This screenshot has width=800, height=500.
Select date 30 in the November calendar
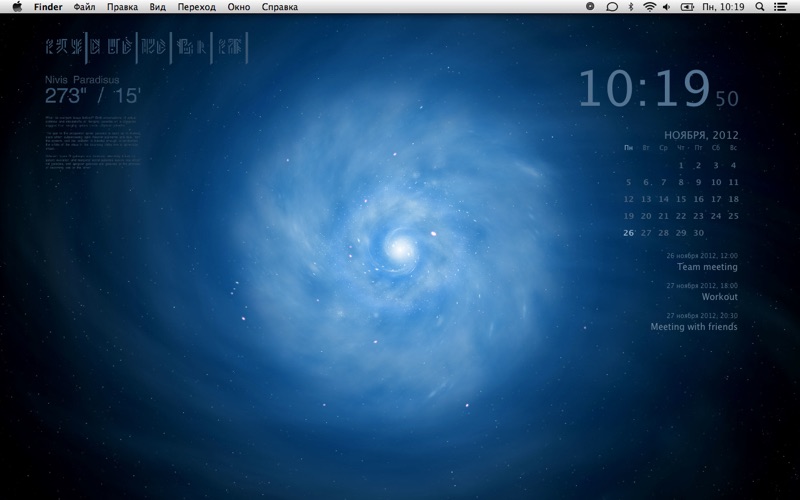[698, 233]
